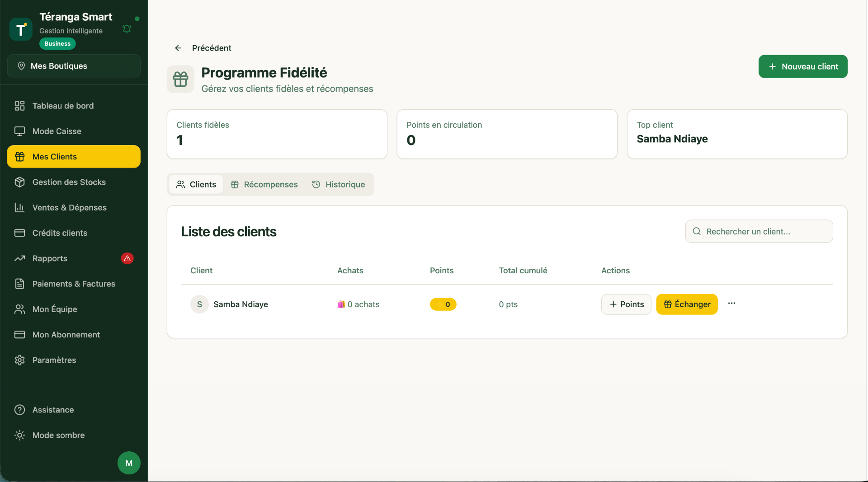
Task: Click Top client Samba Ndiaye card
Action: coord(737,134)
